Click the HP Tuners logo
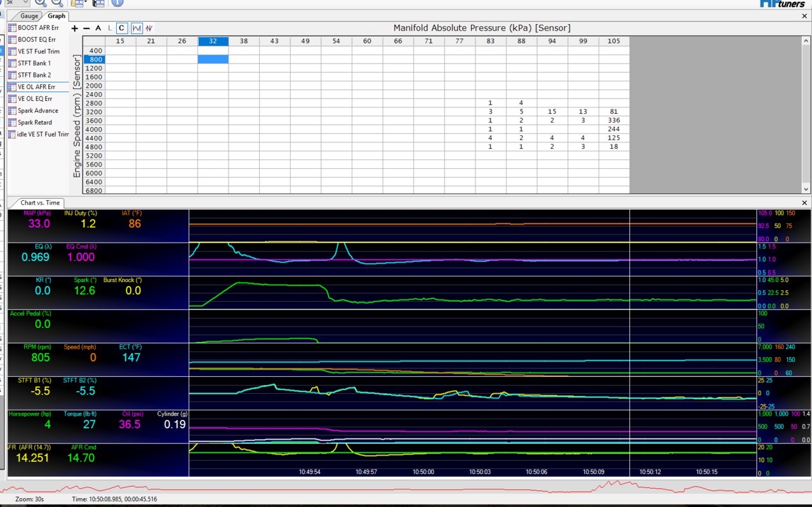This screenshot has width=812, height=507. (782, 3)
